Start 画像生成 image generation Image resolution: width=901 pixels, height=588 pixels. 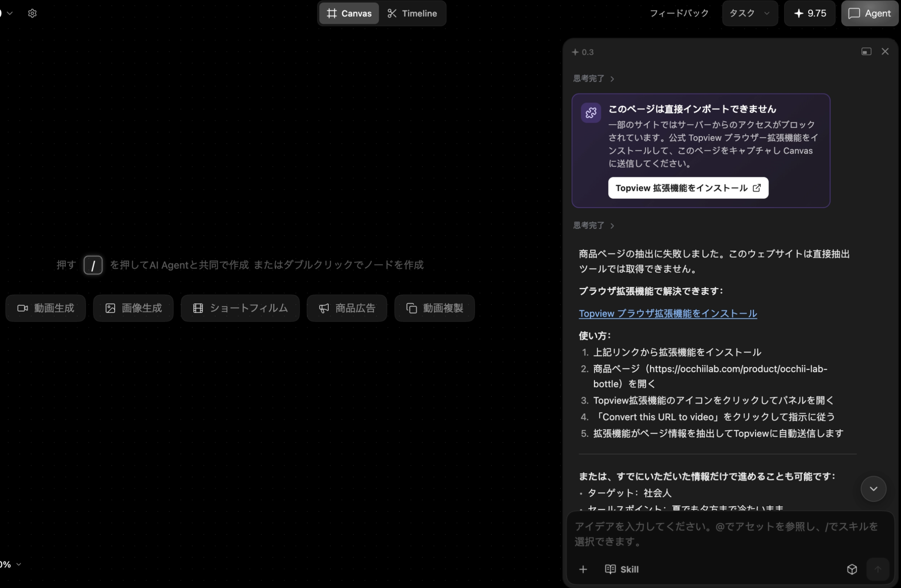133,308
